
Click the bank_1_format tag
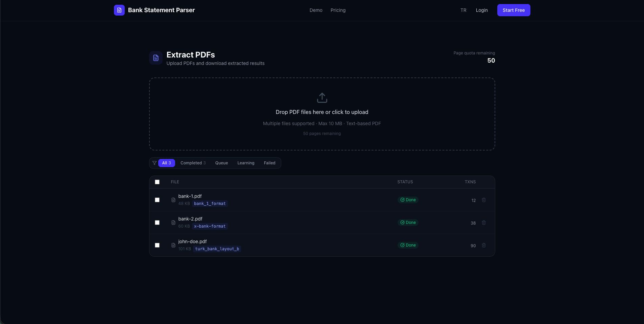[210, 204]
